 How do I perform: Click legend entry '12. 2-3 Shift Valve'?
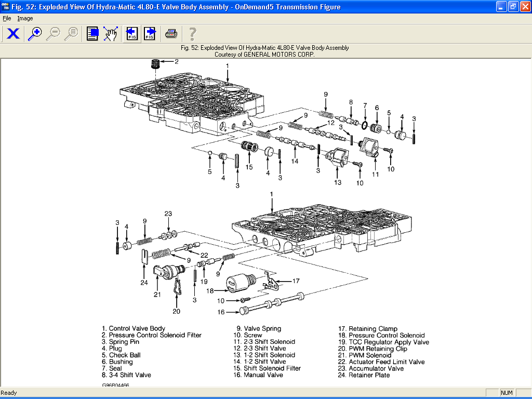pyautogui.click(x=260, y=349)
